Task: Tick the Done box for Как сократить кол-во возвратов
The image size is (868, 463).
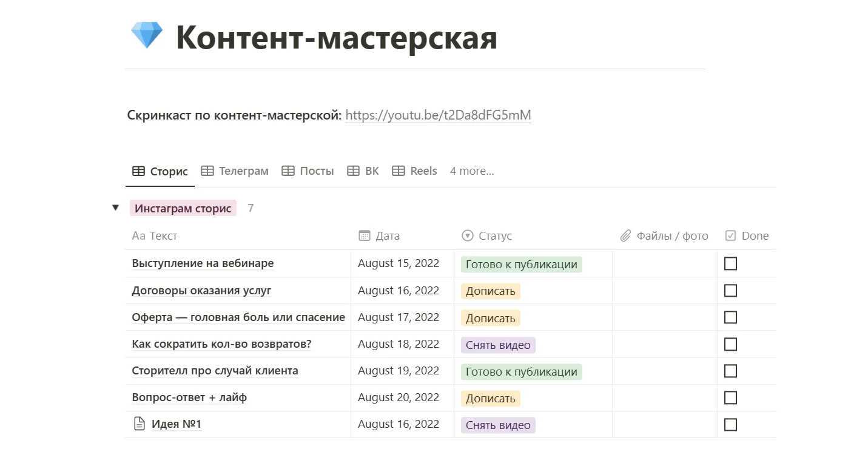Action: tap(730, 344)
